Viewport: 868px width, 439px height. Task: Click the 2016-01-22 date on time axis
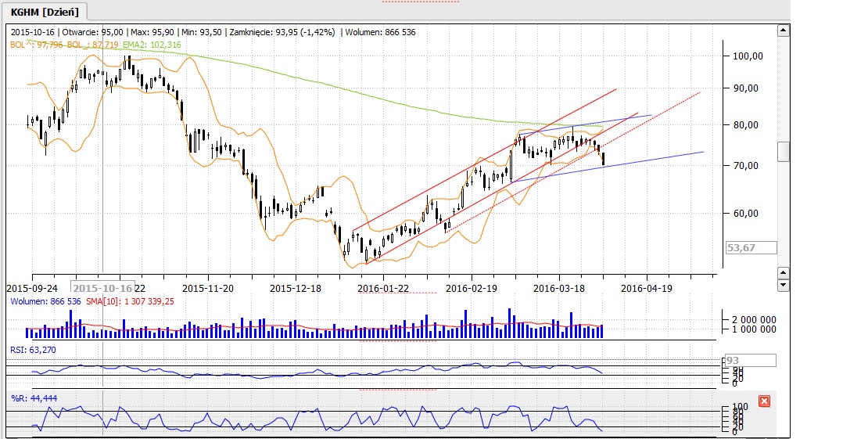coord(383,287)
